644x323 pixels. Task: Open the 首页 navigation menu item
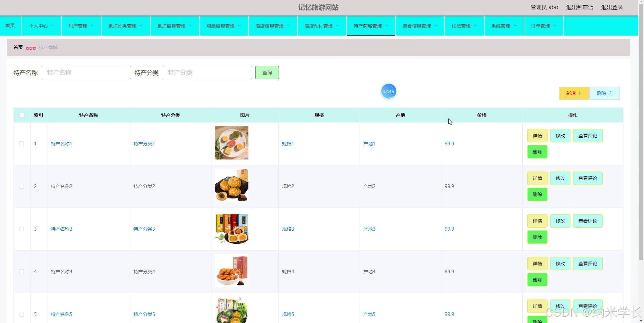click(x=10, y=26)
